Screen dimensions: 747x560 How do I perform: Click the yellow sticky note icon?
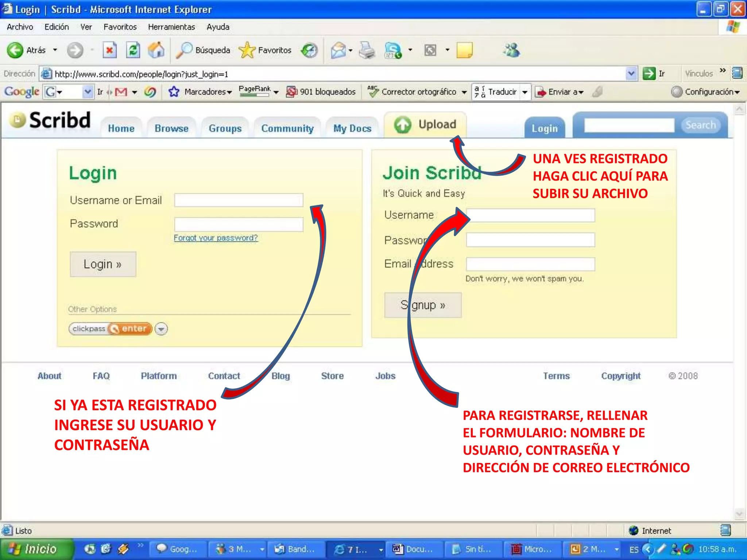[x=464, y=50]
